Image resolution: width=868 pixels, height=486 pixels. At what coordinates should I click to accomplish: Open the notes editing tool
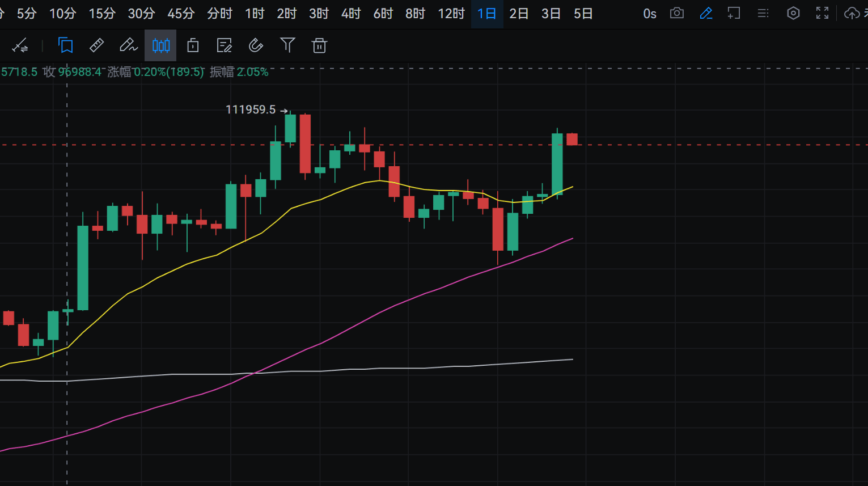(224, 45)
